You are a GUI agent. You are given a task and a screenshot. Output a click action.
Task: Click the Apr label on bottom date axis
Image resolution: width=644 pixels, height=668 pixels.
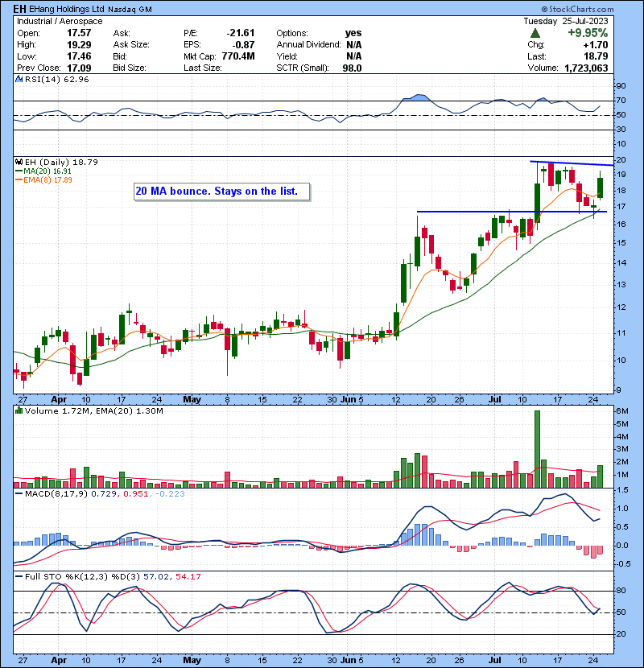pyautogui.click(x=59, y=660)
